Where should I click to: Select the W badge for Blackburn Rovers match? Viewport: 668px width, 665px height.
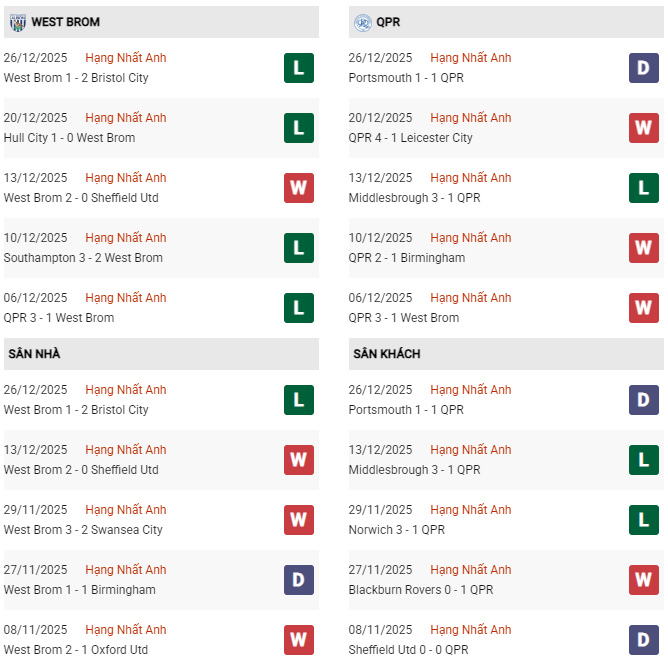(x=643, y=580)
